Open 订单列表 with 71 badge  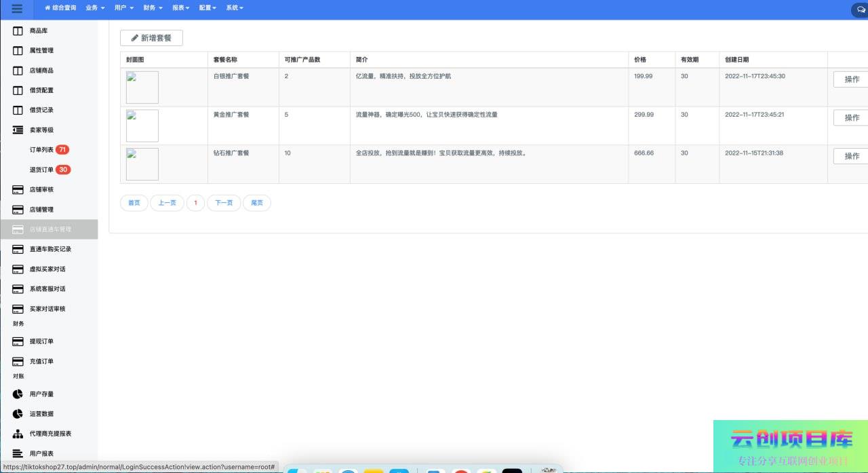point(41,150)
